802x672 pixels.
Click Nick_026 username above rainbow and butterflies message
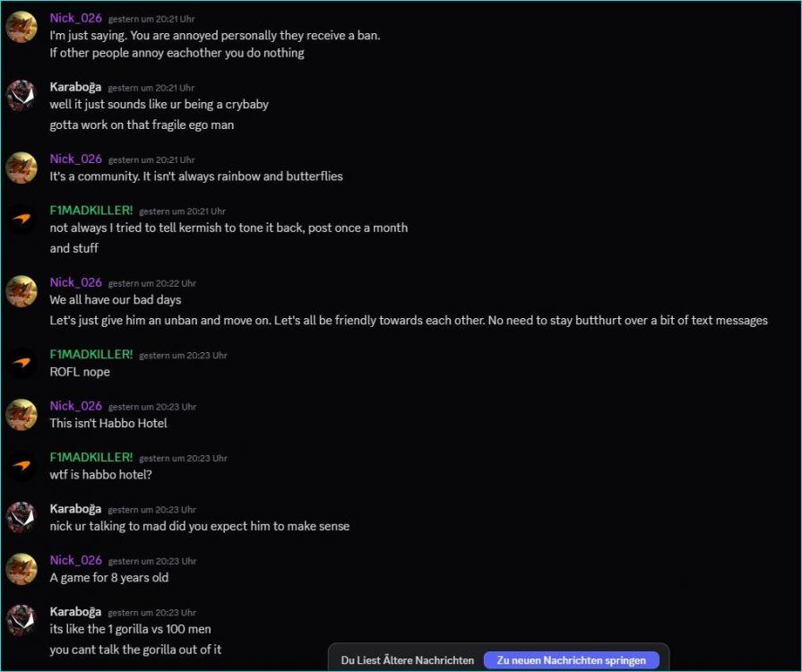click(x=75, y=159)
